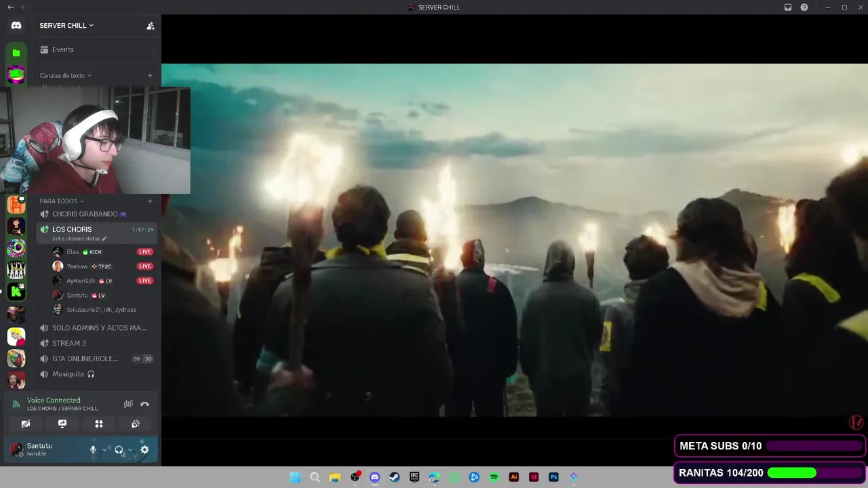Open the soundboard button
Viewport: 868px width, 488px height.
coord(136,424)
